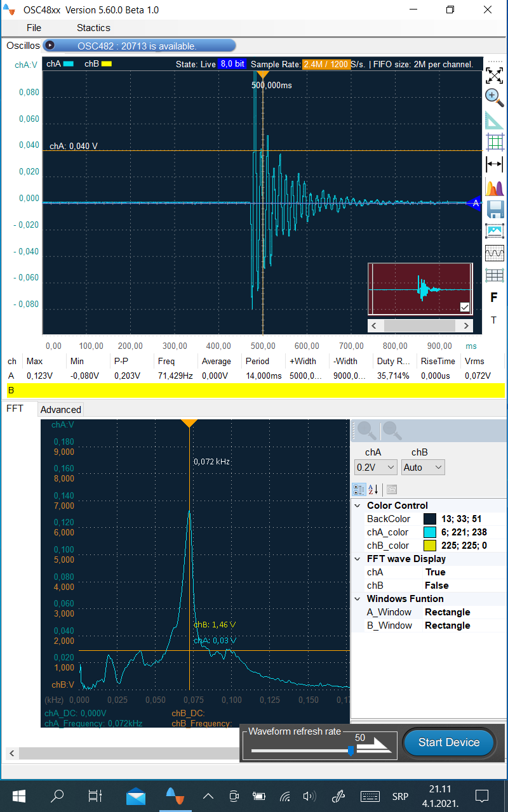Click the floppy disk save icon
This screenshot has width=508, height=812.
(x=494, y=209)
